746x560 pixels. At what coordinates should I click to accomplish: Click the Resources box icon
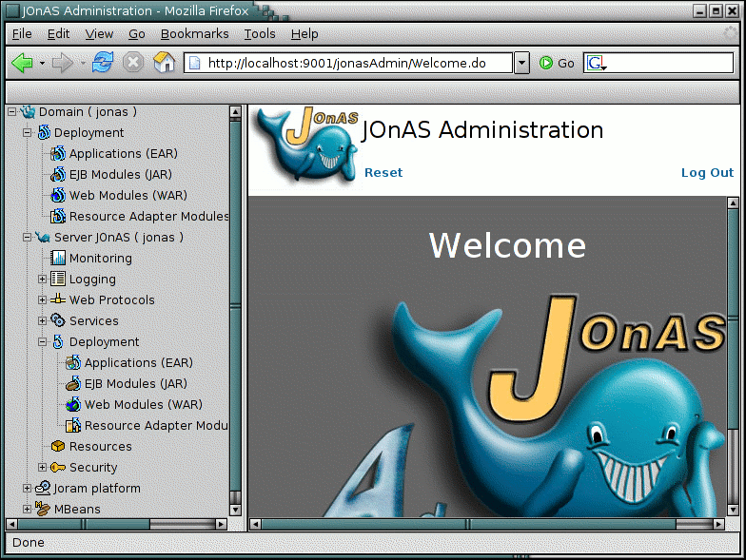[58, 447]
